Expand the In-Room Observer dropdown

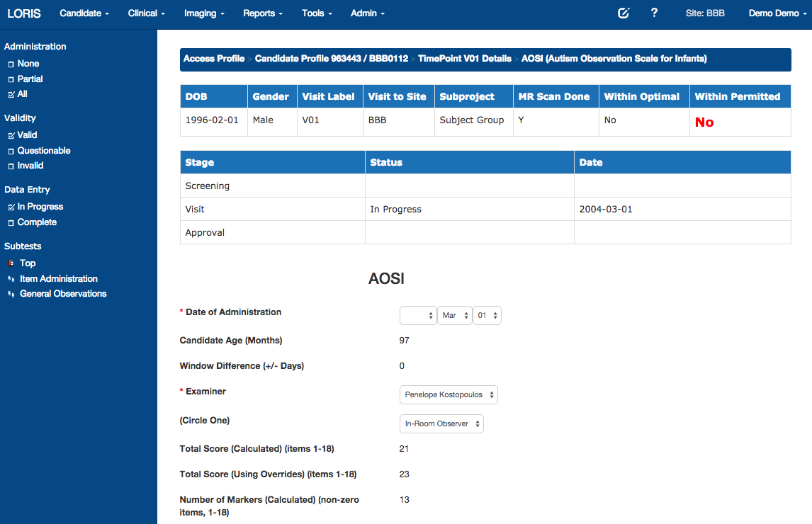coord(441,423)
